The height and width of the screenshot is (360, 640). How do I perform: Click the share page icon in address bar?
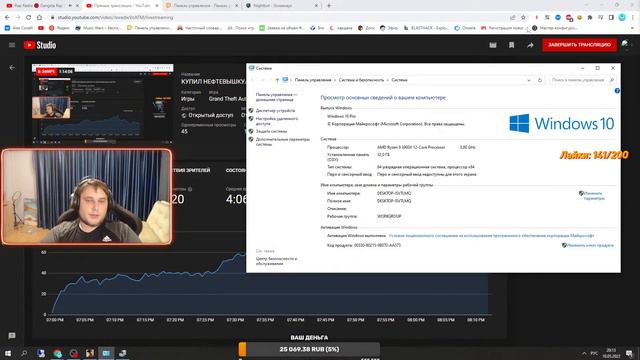[513, 18]
